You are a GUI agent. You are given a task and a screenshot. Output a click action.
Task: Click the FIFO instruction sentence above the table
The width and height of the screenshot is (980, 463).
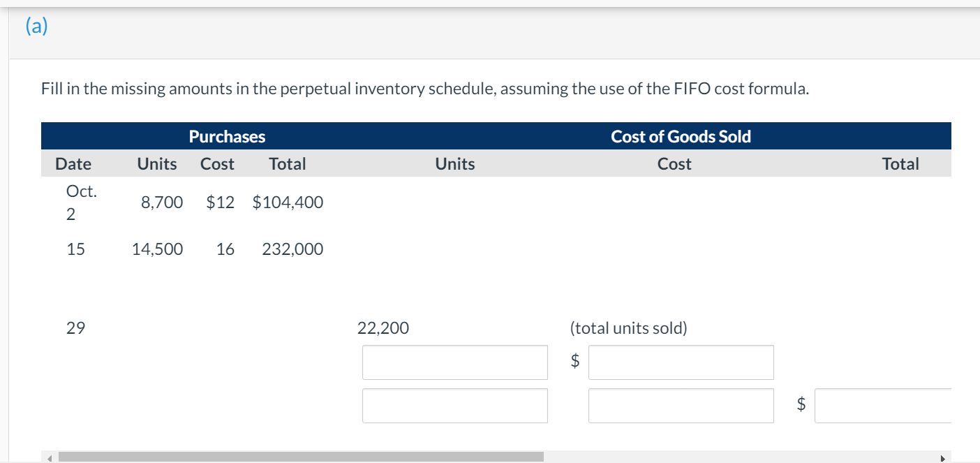tap(424, 89)
